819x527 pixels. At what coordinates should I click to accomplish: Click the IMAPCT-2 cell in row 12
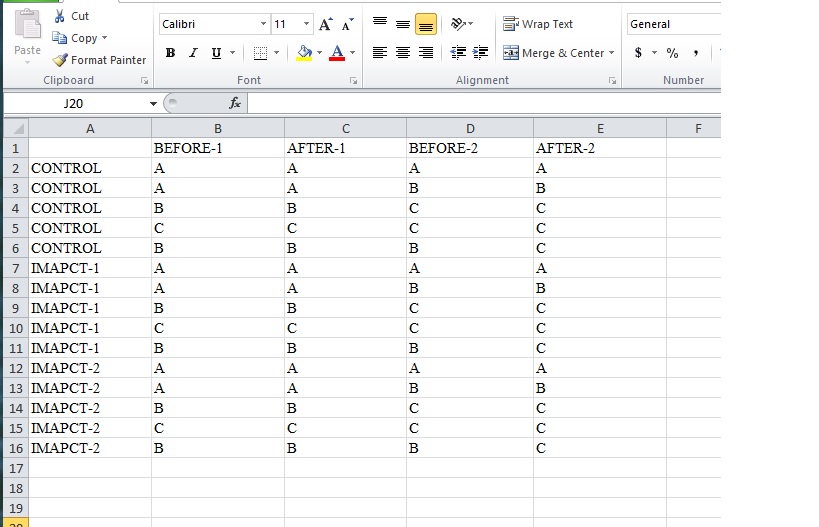click(90, 368)
